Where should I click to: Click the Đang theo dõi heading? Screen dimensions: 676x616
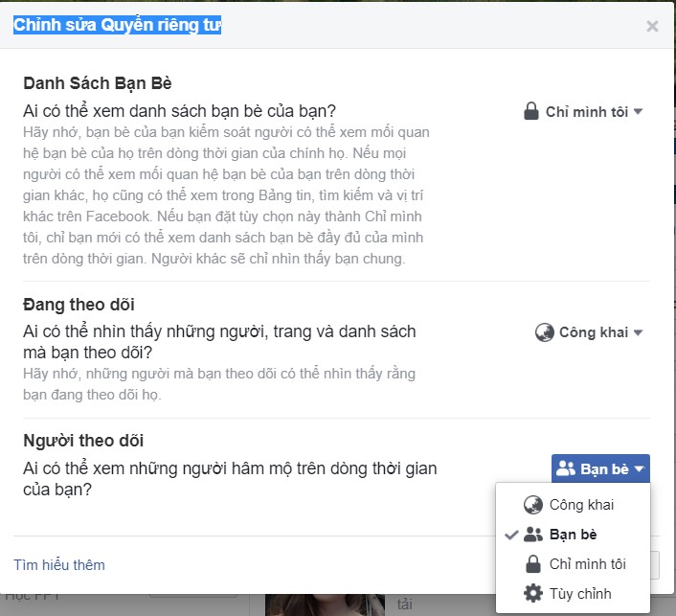click(79, 305)
